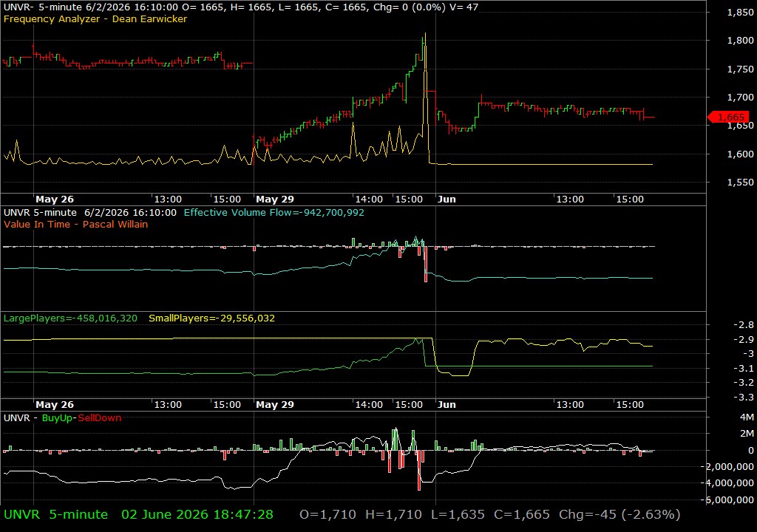Click '14:00' on the price chart time axis
The width and height of the screenshot is (757, 532).
pos(369,199)
